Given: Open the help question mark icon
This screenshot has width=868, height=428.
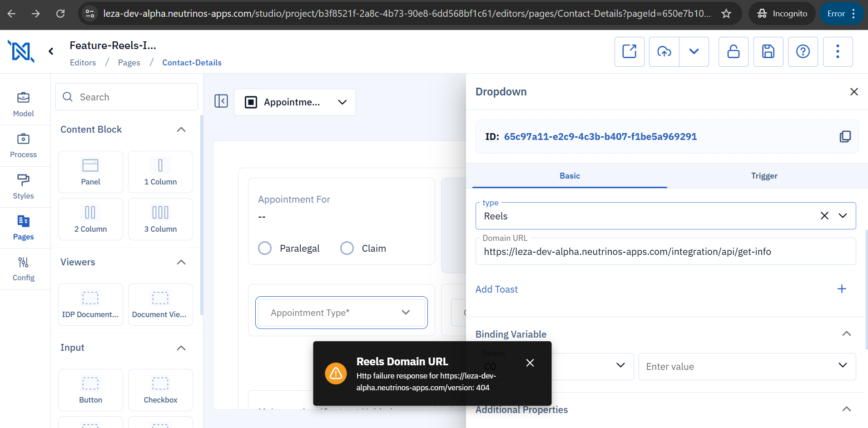Looking at the screenshot, I should (803, 52).
